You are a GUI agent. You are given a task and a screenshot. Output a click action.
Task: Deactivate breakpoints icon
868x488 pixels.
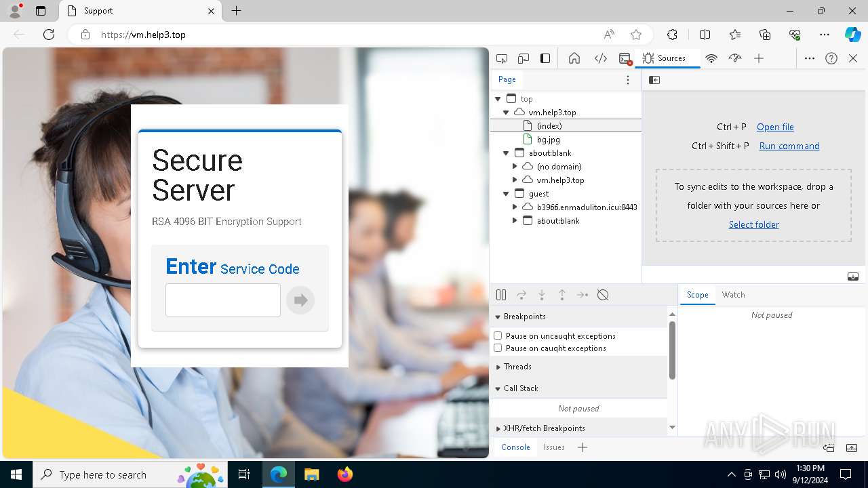[603, 295]
